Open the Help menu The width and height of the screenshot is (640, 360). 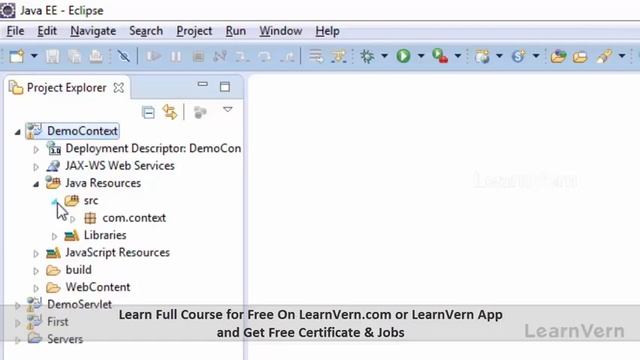coord(327,31)
